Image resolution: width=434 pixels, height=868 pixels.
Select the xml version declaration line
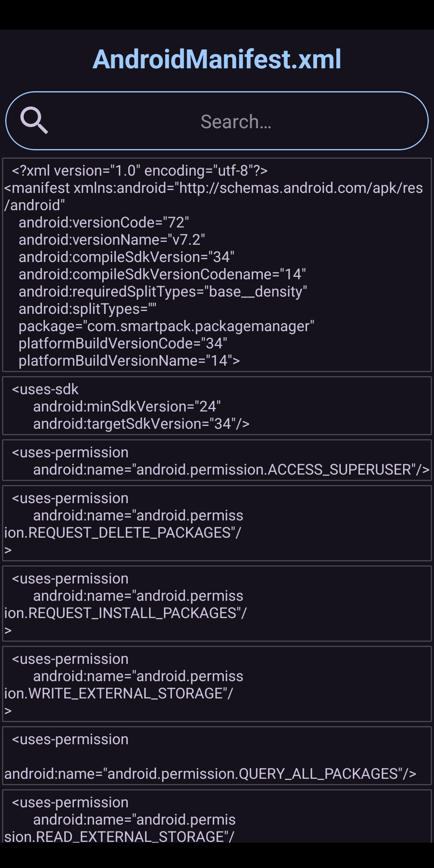pos(139,171)
